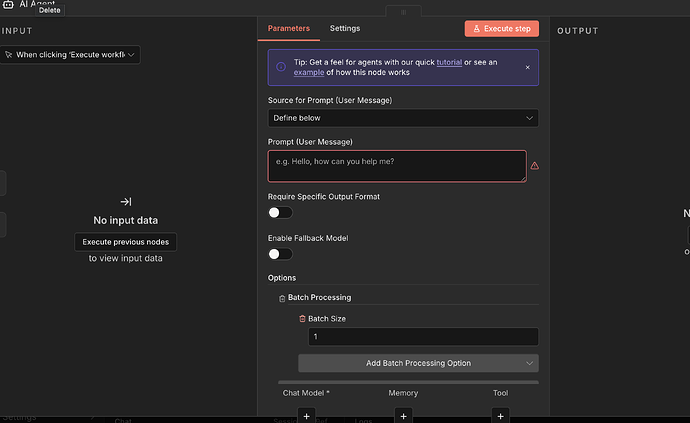Click the warning triangle beside the prompt field
Image resolution: width=690 pixels, height=423 pixels.
[x=534, y=166]
